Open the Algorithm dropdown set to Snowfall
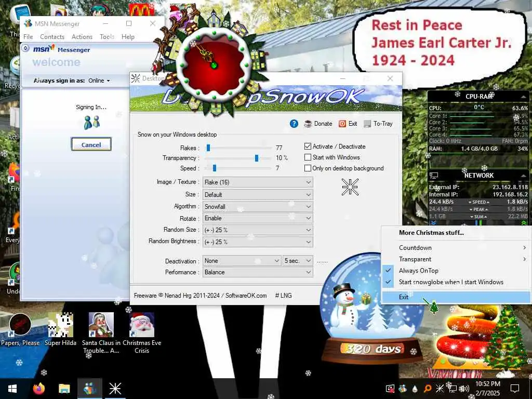The width and height of the screenshot is (532, 399). (258, 207)
